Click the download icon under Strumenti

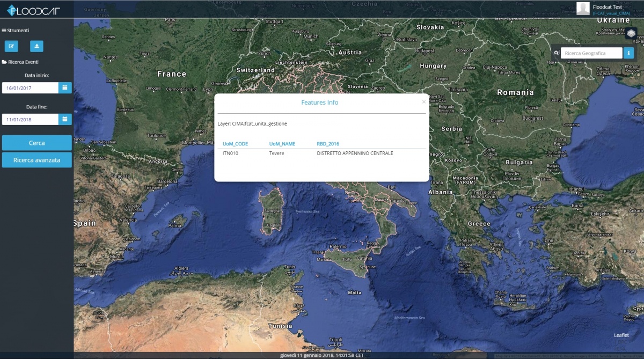[36, 46]
